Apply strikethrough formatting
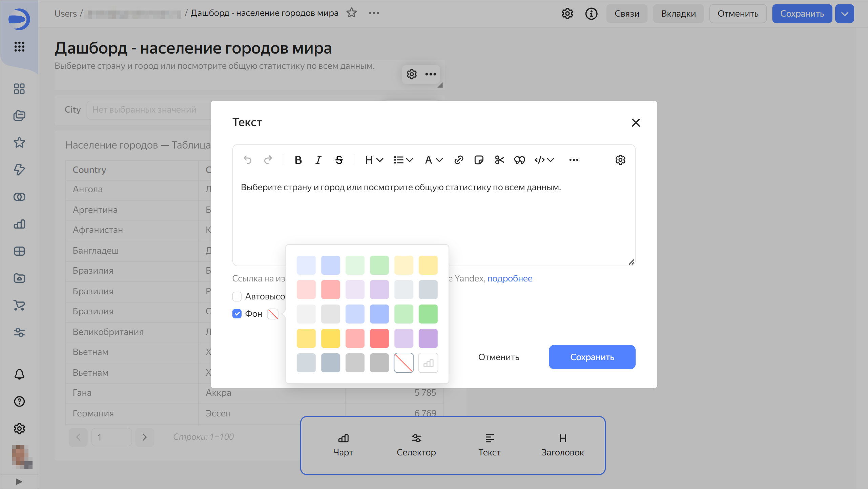868x489 pixels. pos(339,160)
